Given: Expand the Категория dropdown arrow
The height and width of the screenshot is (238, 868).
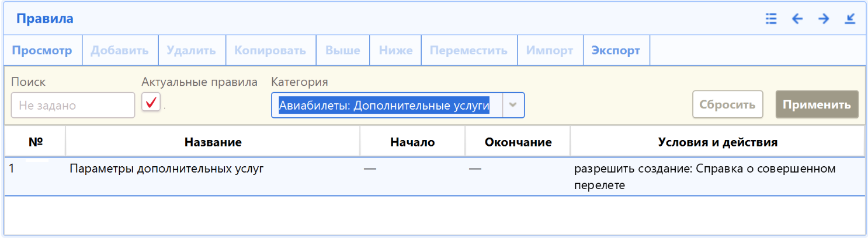Looking at the screenshot, I should tap(513, 105).
